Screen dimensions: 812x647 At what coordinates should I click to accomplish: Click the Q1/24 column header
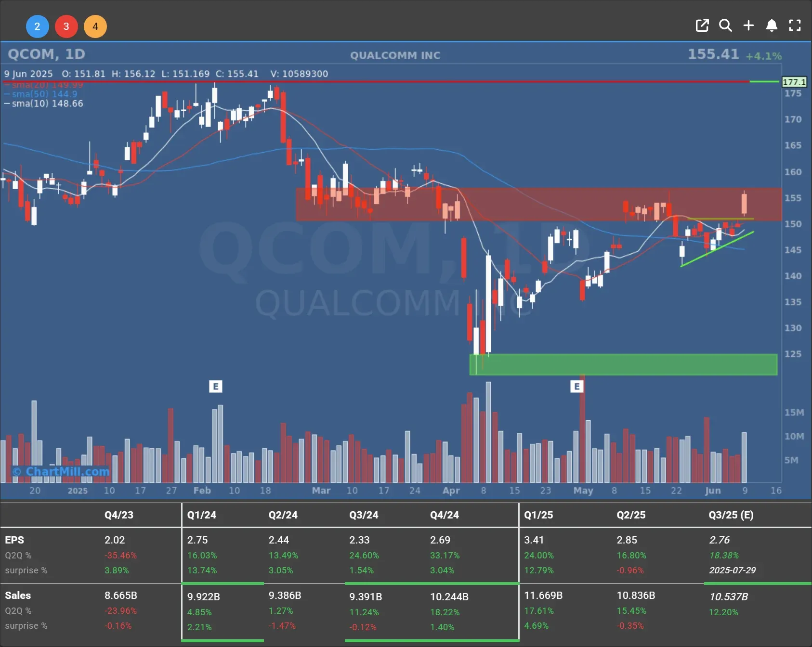click(x=202, y=515)
